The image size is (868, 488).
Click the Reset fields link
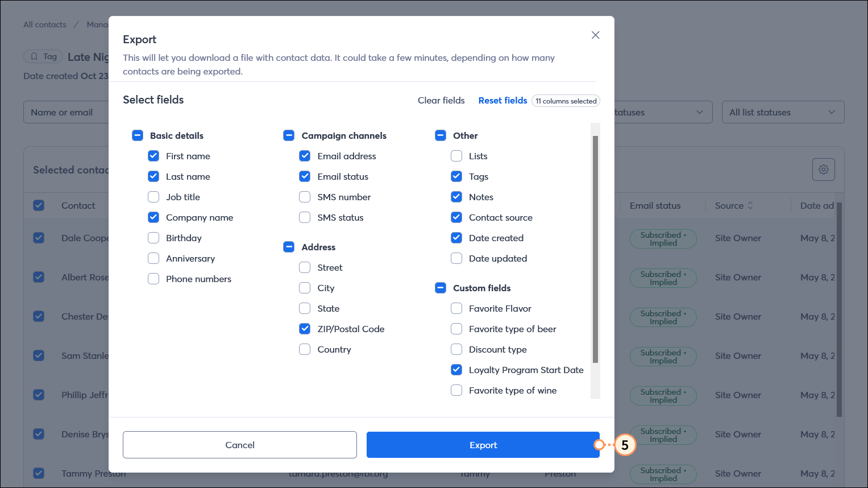502,100
